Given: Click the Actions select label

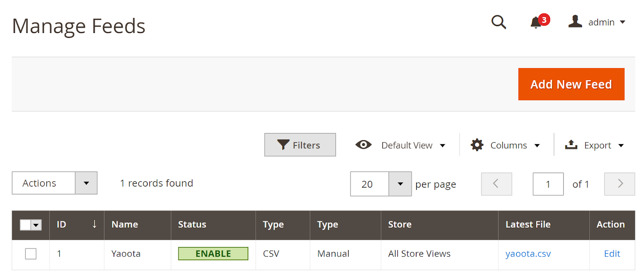Looking at the screenshot, I should click(39, 183).
